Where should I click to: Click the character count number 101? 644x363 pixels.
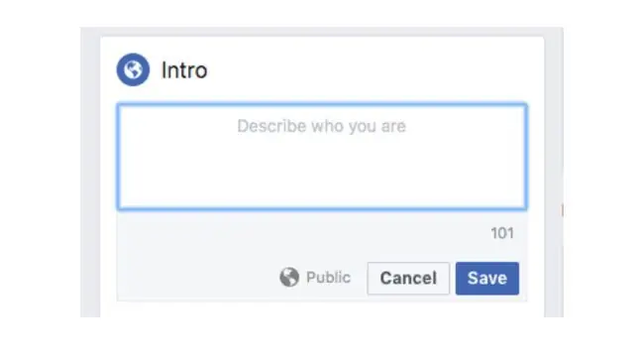[x=502, y=233]
